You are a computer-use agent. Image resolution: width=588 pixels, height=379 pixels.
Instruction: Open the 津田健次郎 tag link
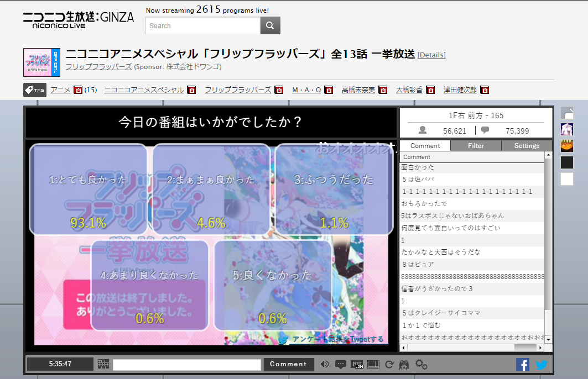[x=460, y=90]
